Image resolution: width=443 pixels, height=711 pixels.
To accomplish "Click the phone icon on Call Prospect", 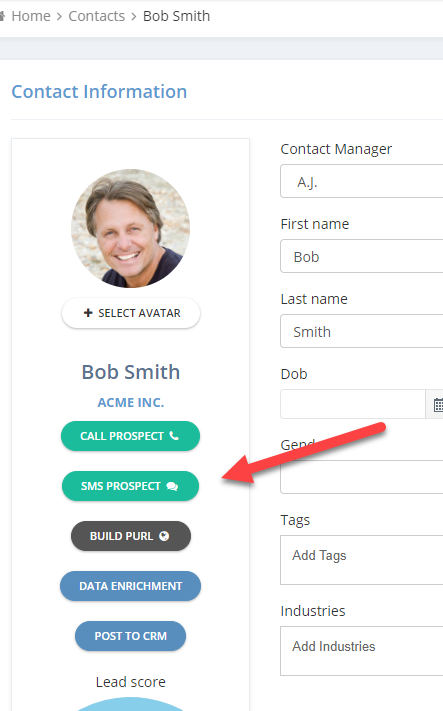I will (x=174, y=436).
